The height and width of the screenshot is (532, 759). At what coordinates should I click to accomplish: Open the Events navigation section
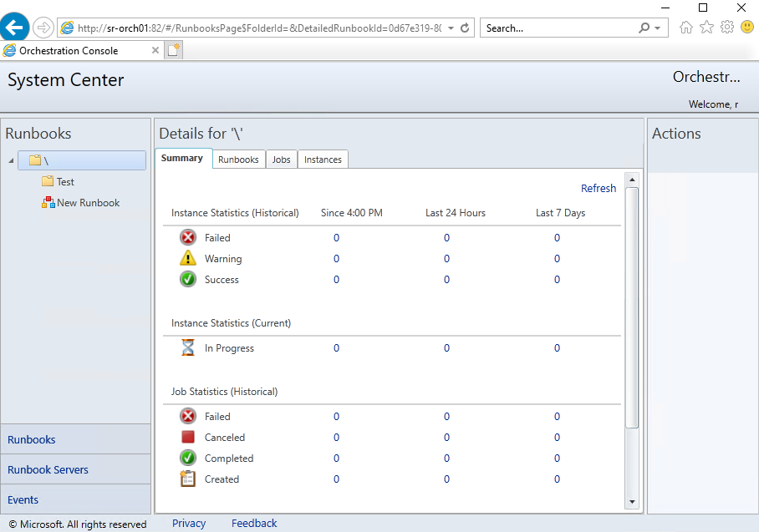coord(23,499)
